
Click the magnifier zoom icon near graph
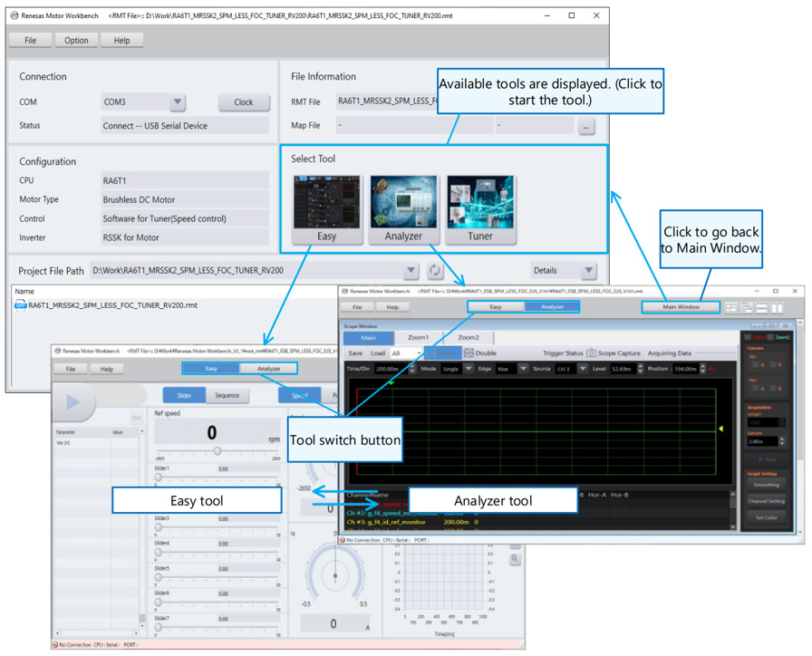(515, 559)
